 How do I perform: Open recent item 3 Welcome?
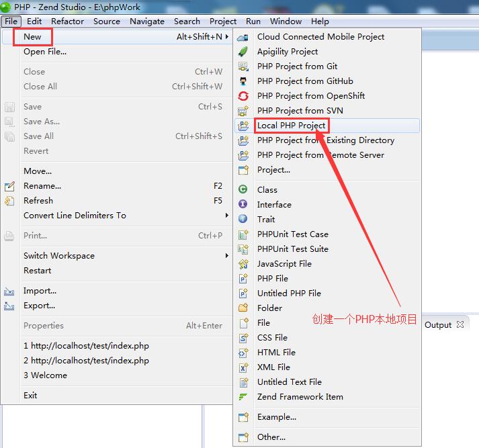[x=118, y=375]
